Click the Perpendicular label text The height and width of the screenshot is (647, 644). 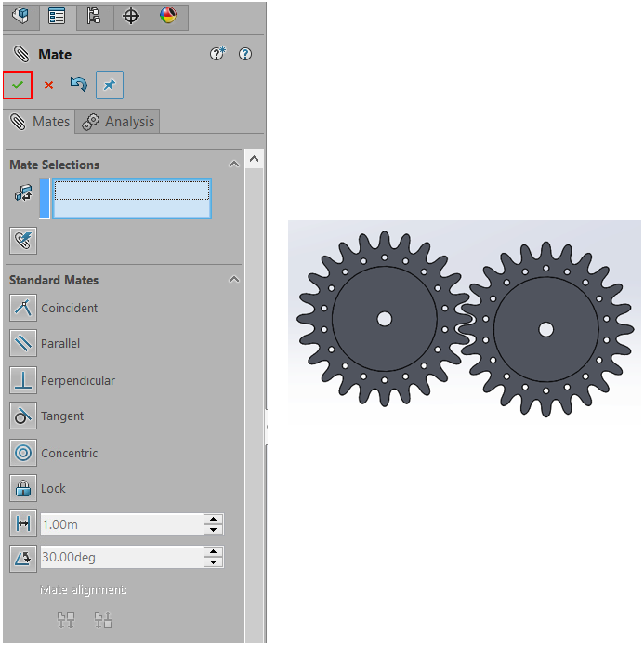[78, 380]
